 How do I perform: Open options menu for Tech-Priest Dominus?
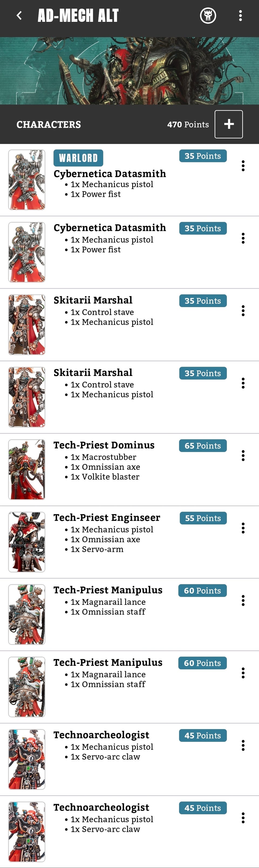click(243, 455)
